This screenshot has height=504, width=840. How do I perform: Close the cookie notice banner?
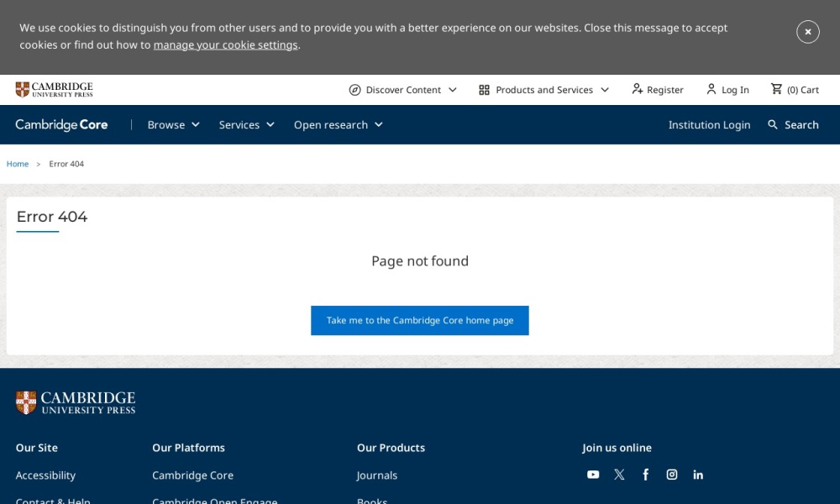pyautogui.click(x=807, y=32)
